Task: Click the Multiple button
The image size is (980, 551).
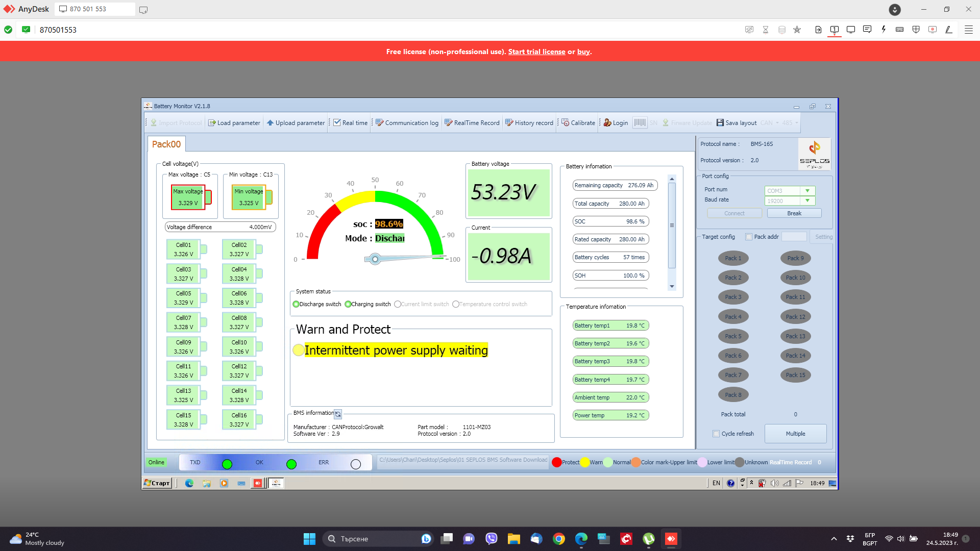Action: click(795, 434)
